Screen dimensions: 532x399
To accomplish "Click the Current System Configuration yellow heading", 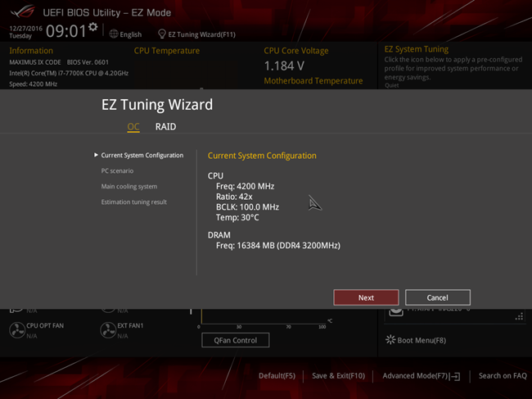I will pos(262,156).
